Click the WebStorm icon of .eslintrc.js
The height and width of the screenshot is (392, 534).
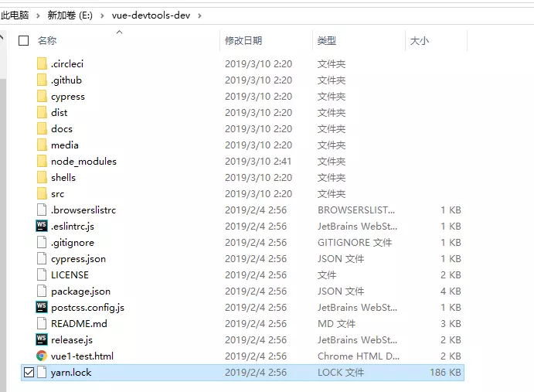(42, 227)
